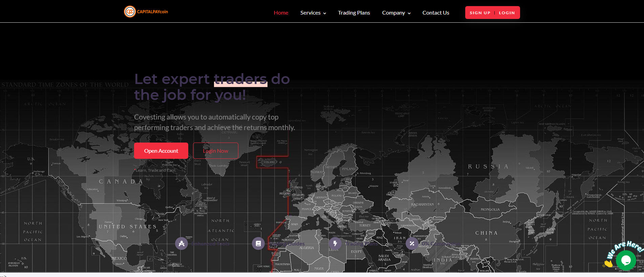The image size is (644, 277).
Task: Click the lightning bolt Trading Plans icon
Action: [x=335, y=243]
